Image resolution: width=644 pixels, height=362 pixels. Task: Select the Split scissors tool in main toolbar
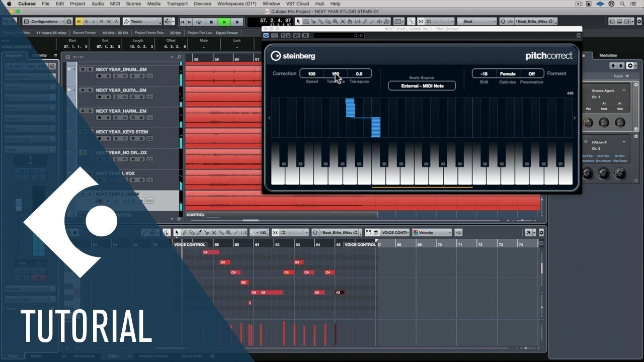point(313,22)
